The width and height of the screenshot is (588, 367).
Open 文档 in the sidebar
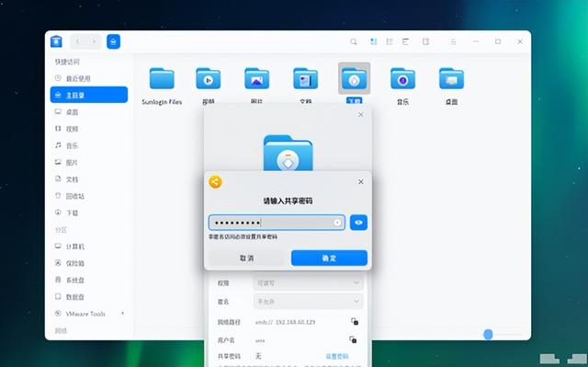pos(89,179)
